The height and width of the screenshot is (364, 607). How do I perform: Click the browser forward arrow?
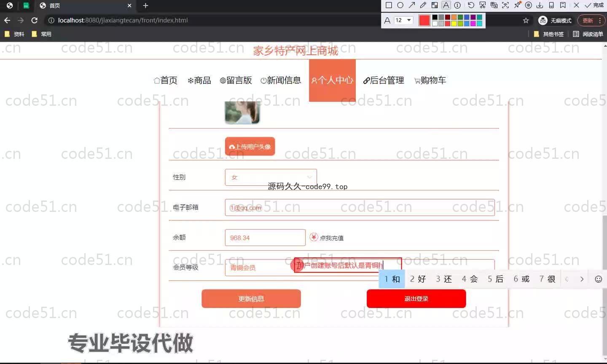21,20
